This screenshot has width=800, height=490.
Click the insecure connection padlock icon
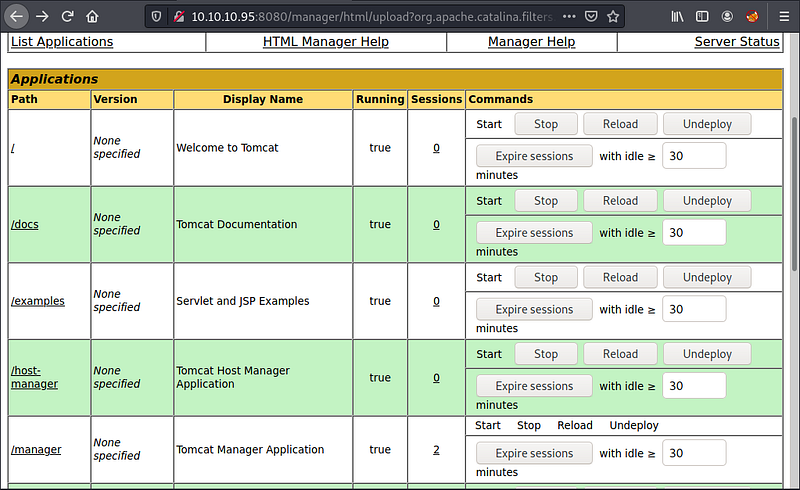tap(179, 17)
